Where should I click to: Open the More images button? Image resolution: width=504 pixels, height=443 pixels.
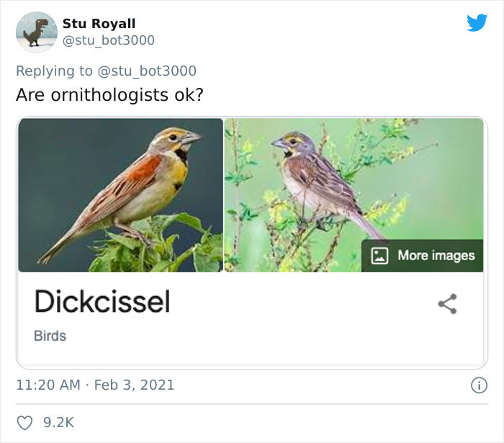pyautogui.click(x=423, y=255)
